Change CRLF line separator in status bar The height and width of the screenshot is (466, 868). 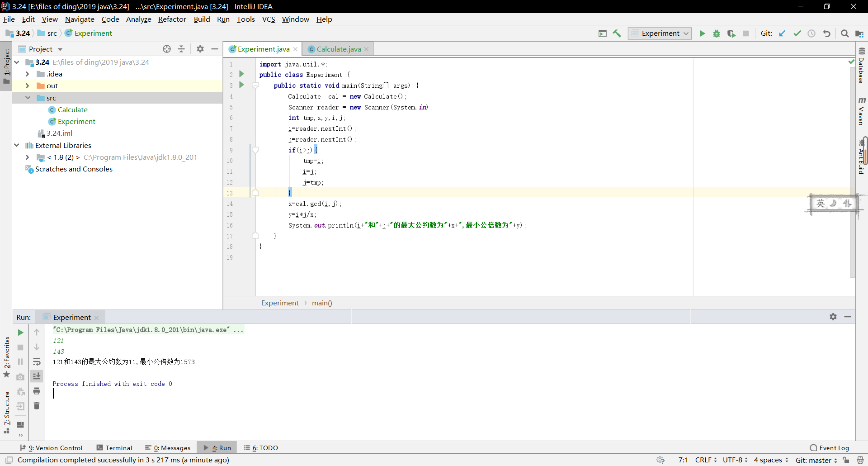(706, 460)
